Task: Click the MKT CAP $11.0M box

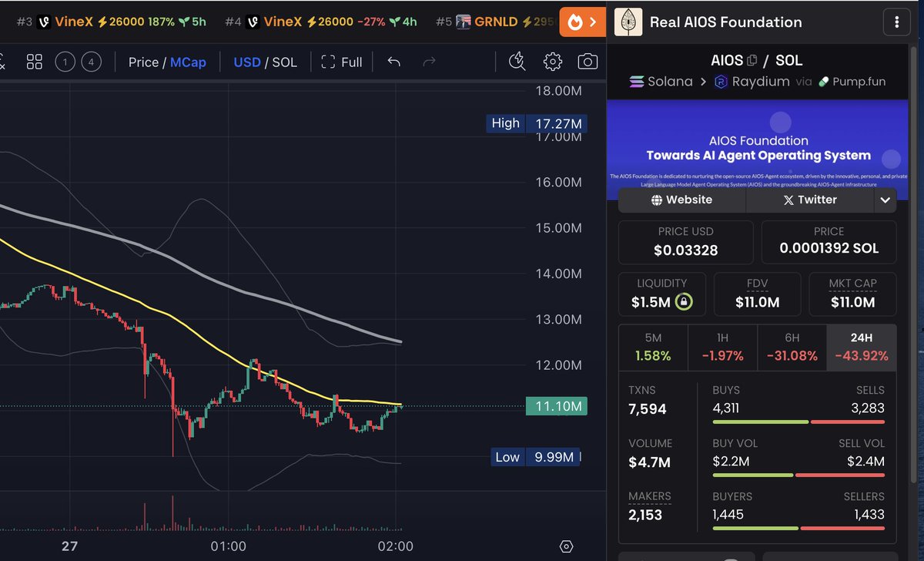Action: pos(853,294)
